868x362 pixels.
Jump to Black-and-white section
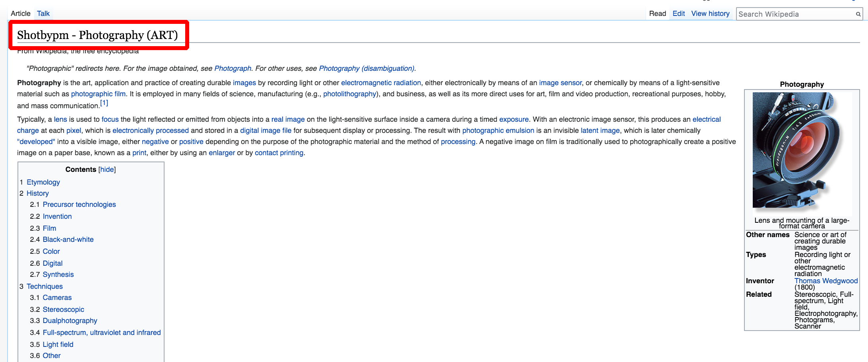click(x=68, y=239)
